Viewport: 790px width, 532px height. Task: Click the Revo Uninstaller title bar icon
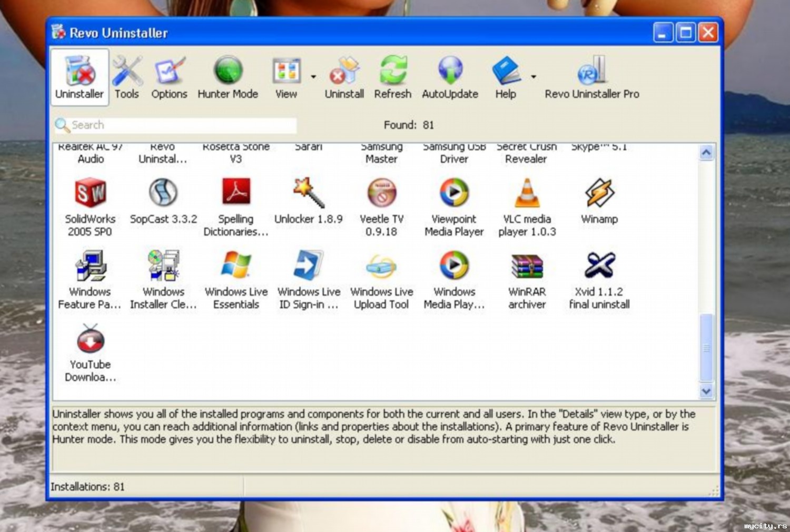58,32
